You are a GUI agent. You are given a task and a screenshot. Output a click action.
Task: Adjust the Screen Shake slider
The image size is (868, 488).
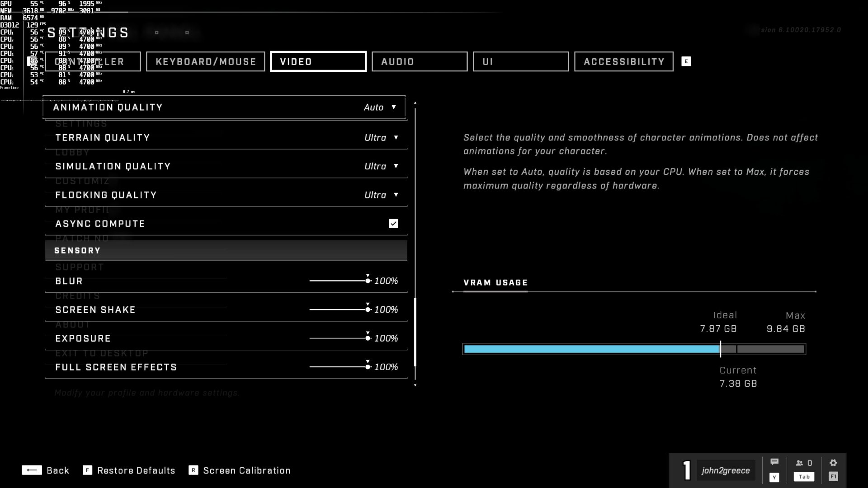coord(367,310)
